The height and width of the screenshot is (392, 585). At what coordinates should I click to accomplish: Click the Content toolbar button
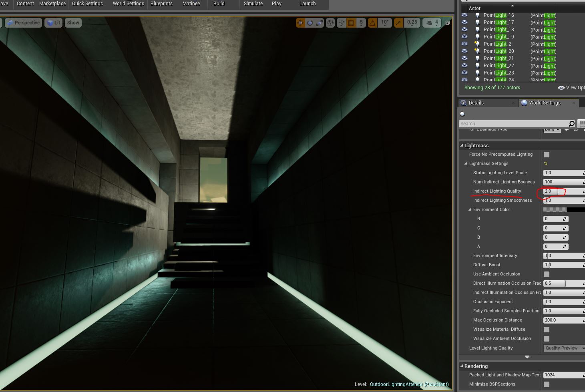pos(25,4)
